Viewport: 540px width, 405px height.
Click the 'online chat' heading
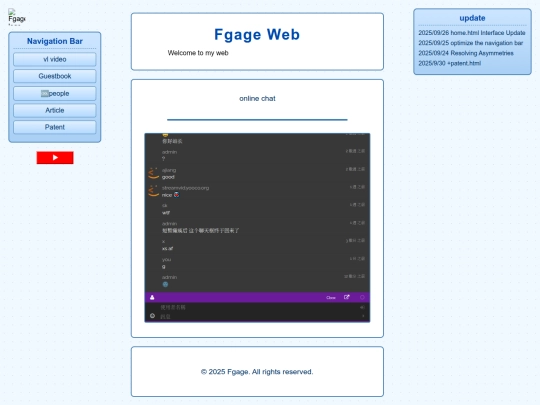[257, 98]
